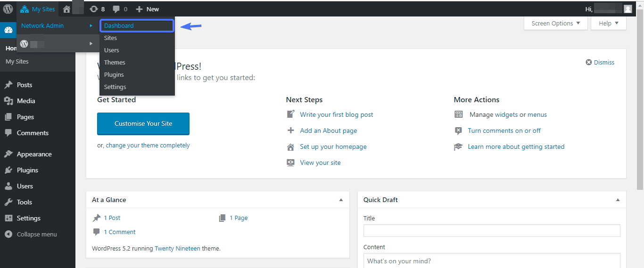Image resolution: width=644 pixels, height=268 pixels.
Task: Click graduation cap icon beside Learn more
Action: click(x=458, y=146)
